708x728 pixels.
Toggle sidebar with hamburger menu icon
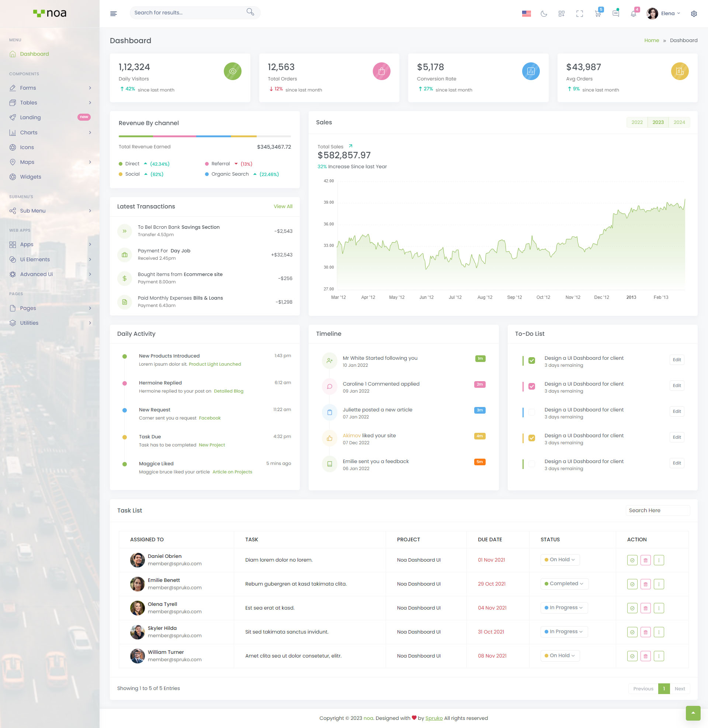[114, 14]
